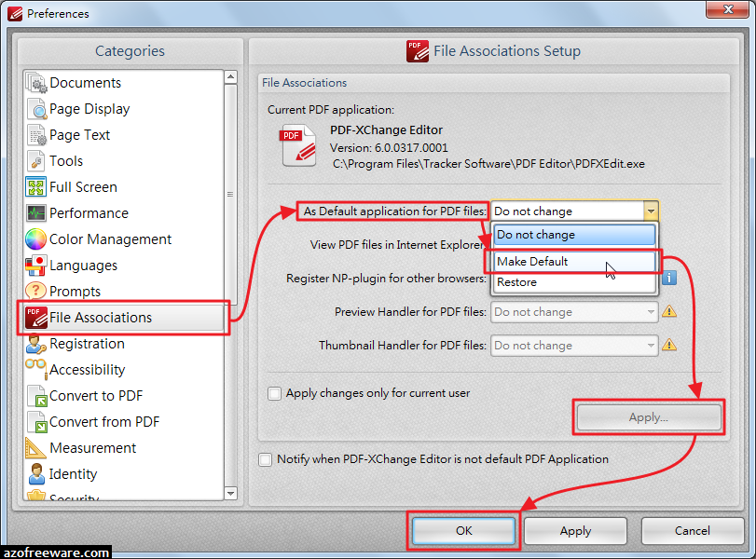
Task: Click the Full Screen green icon
Action: coord(36,187)
